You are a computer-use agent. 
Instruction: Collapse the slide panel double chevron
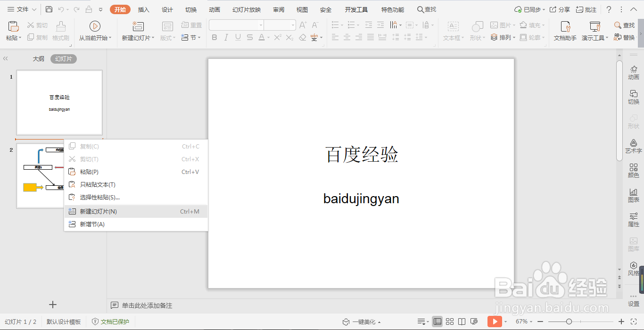click(x=6, y=59)
